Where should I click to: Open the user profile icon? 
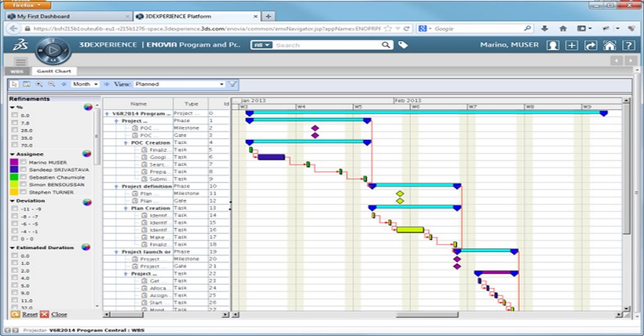click(553, 45)
